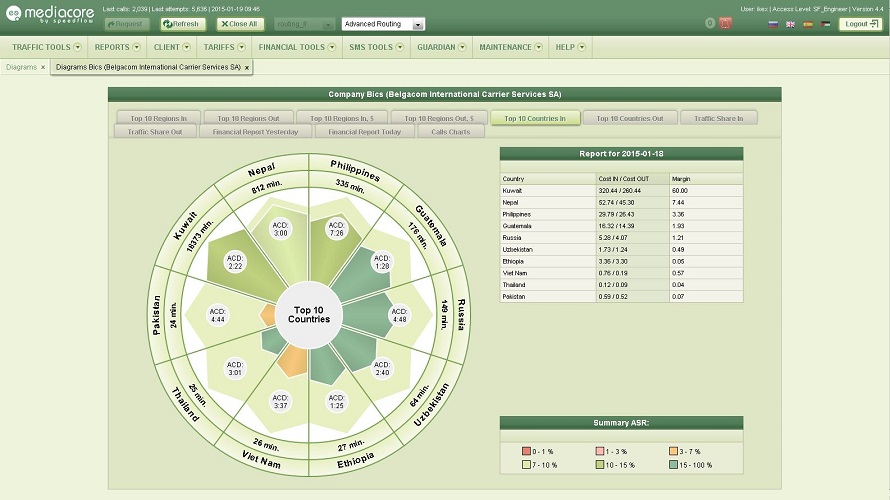Switch language using the Russian flag

[x=773, y=23]
